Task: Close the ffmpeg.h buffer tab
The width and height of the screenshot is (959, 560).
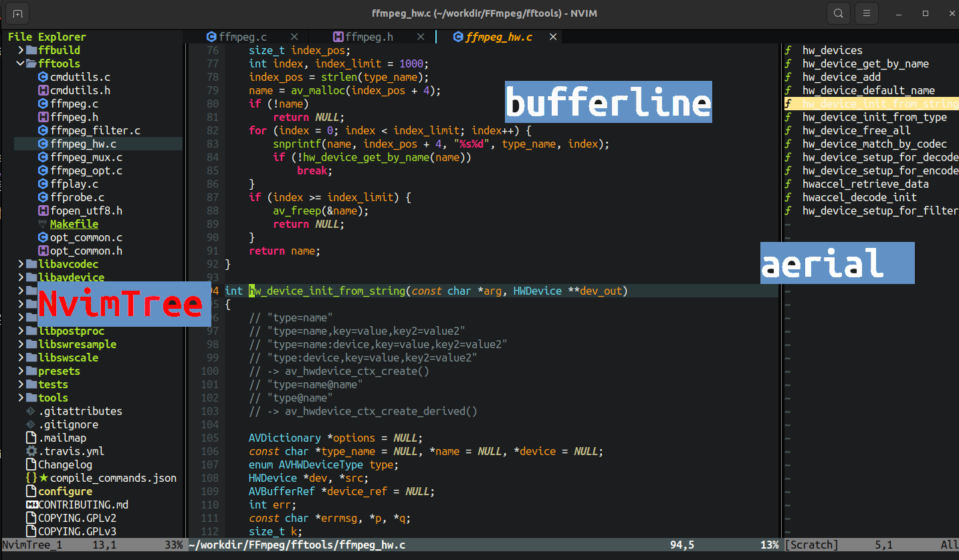Action: point(421,37)
